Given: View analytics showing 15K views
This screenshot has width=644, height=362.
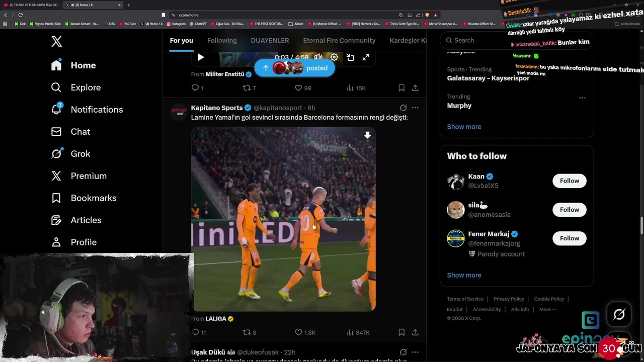Looking at the screenshot, I should click(x=356, y=88).
